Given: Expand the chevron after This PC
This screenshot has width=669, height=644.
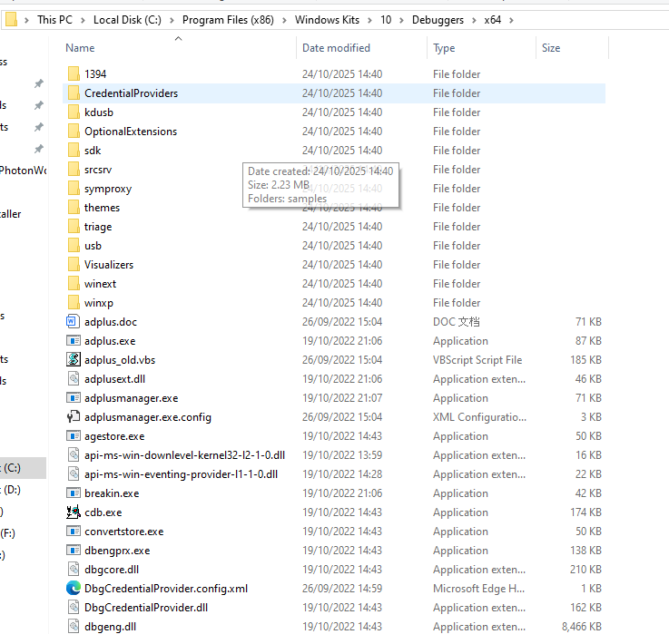Looking at the screenshot, I should pyautogui.click(x=83, y=20).
